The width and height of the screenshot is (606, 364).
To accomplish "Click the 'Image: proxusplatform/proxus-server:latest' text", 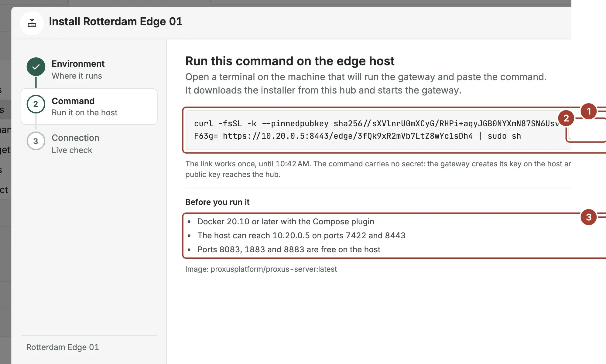I will pos(261,269).
